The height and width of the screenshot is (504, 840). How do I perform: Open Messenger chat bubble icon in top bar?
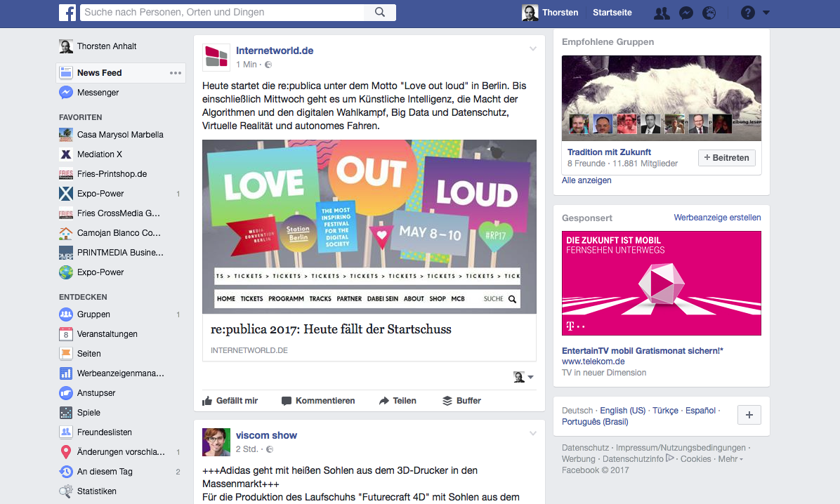click(x=685, y=13)
